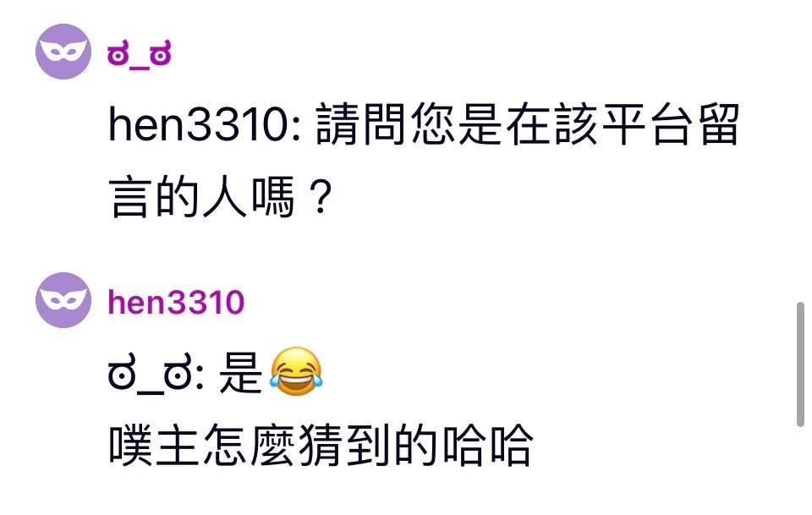This screenshot has height=515, width=812.
Task: Select the reply line 噗主怎麼猜到的哈哈
Action: click(321, 445)
